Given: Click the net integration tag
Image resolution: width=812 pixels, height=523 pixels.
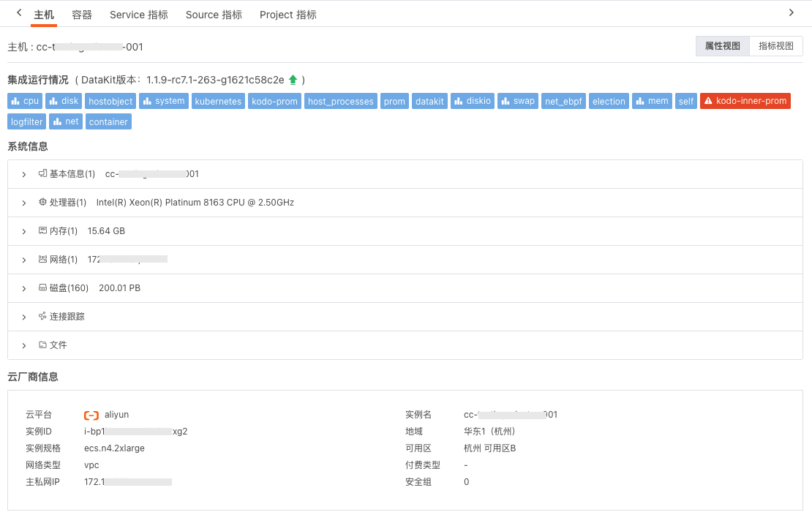Looking at the screenshot, I should point(66,121).
